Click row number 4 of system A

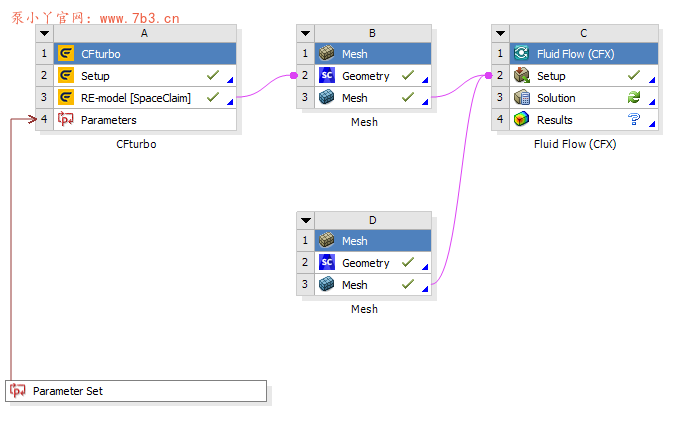click(x=44, y=119)
